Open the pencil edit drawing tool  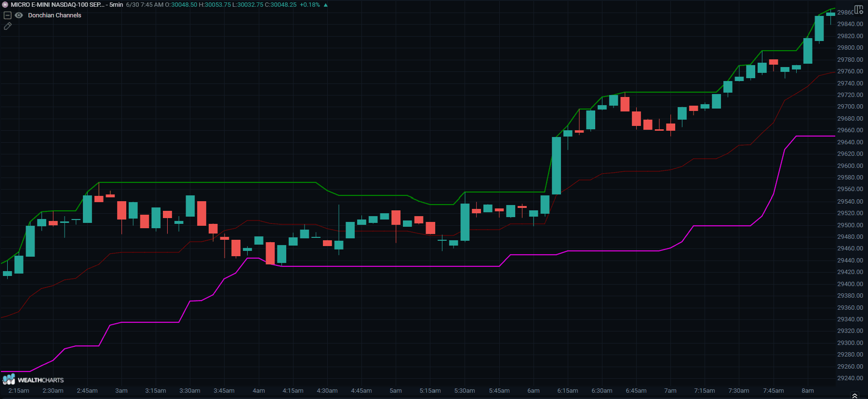(x=7, y=26)
